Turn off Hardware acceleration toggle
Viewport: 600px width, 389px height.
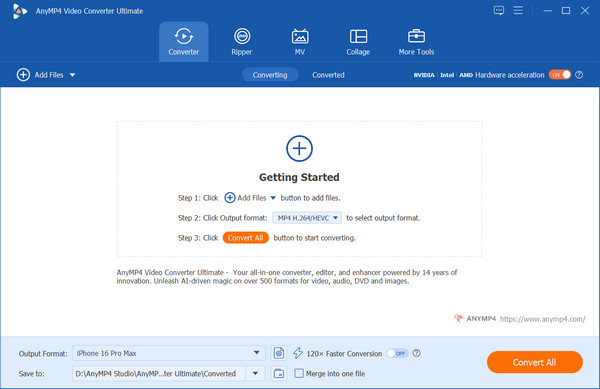[559, 75]
